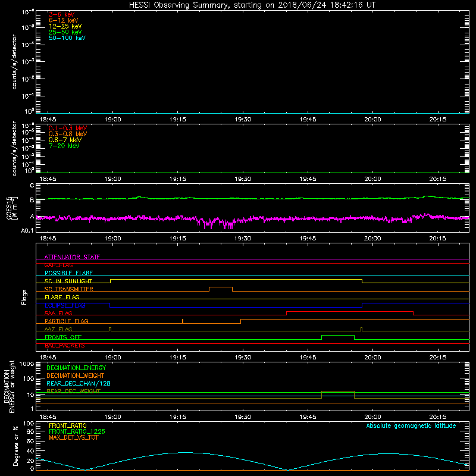
Task: Click the raised SC_TRANSMITTER pulse segment
Action: [221, 287]
